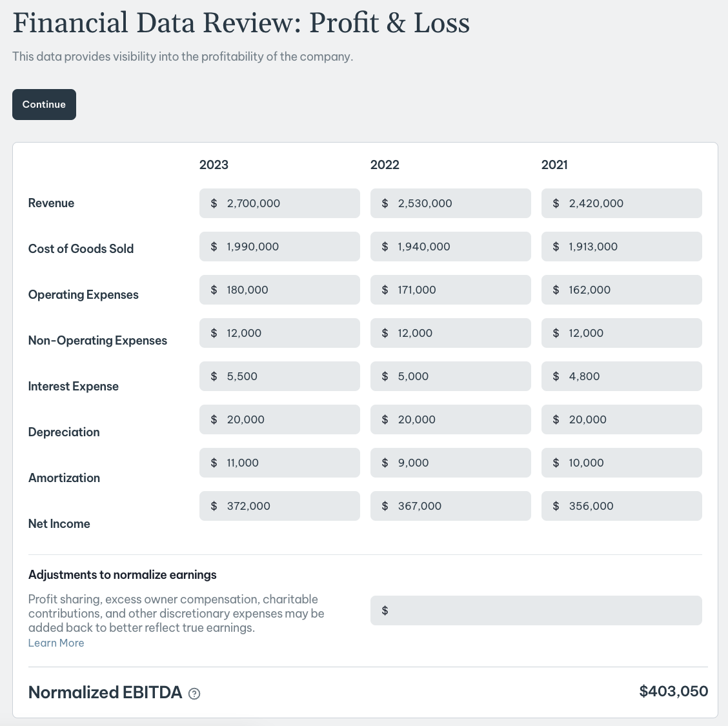Click the 2023 Depreciation input

pos(279,419)
